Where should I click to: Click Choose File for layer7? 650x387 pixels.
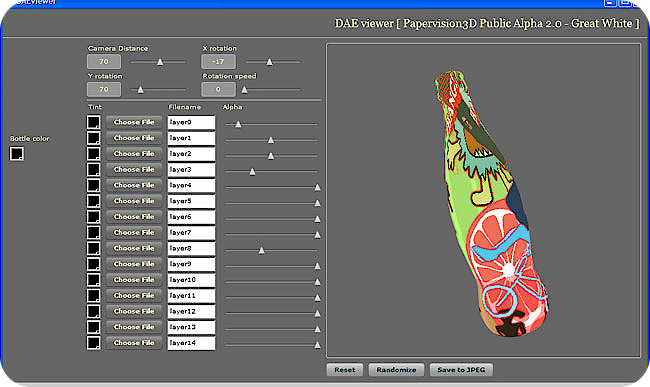tap(134, 232)
